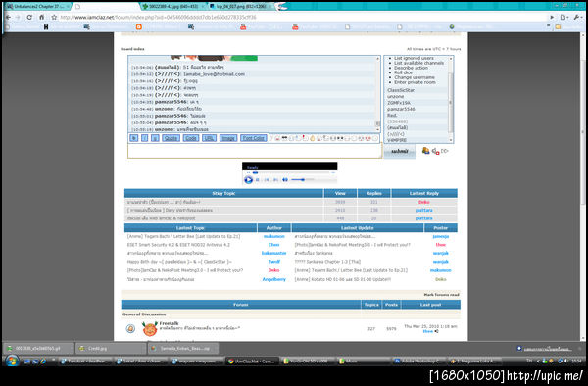Click the system tray clock

(576, 361)
